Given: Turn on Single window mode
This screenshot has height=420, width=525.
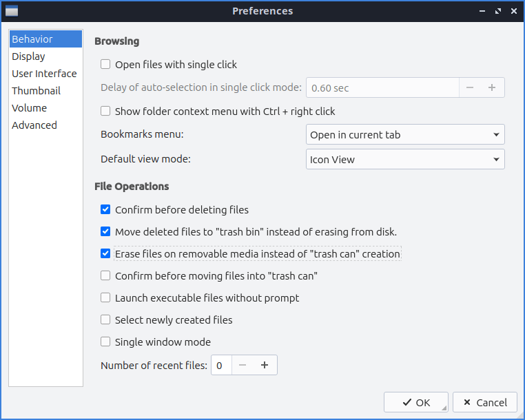Looking at the screenshot, I should tap(105, 342).
